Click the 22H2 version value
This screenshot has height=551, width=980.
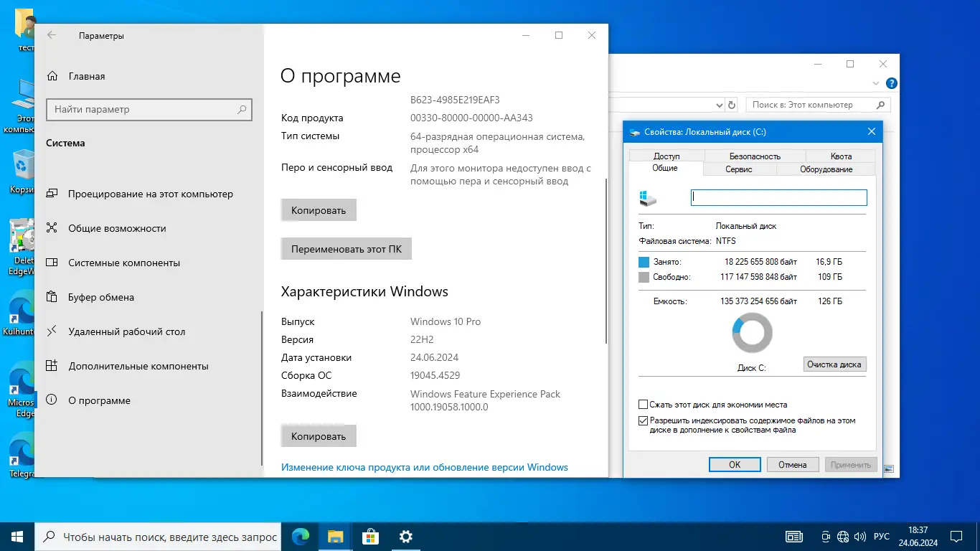pyautogui.click(x=422, y=339)
